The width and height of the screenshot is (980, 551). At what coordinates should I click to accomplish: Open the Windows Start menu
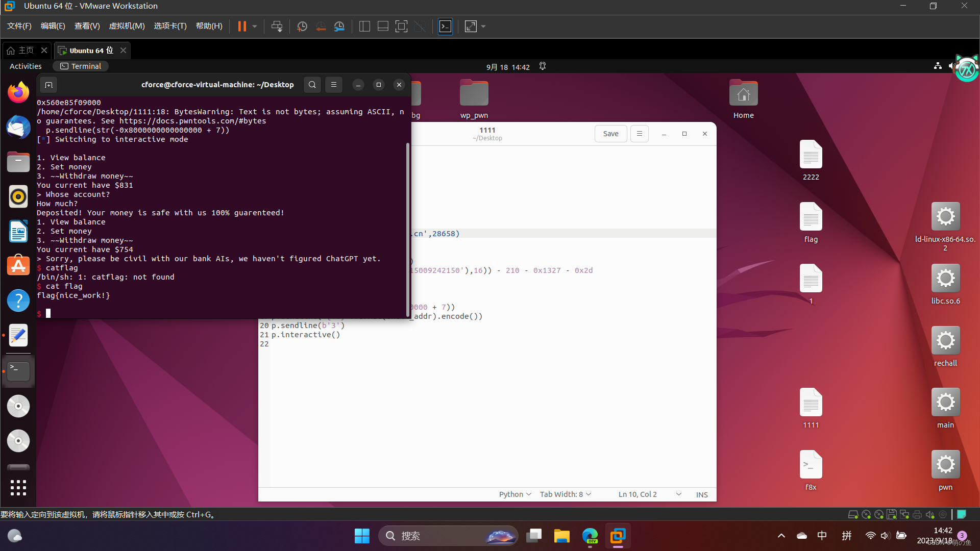(362, 536)
